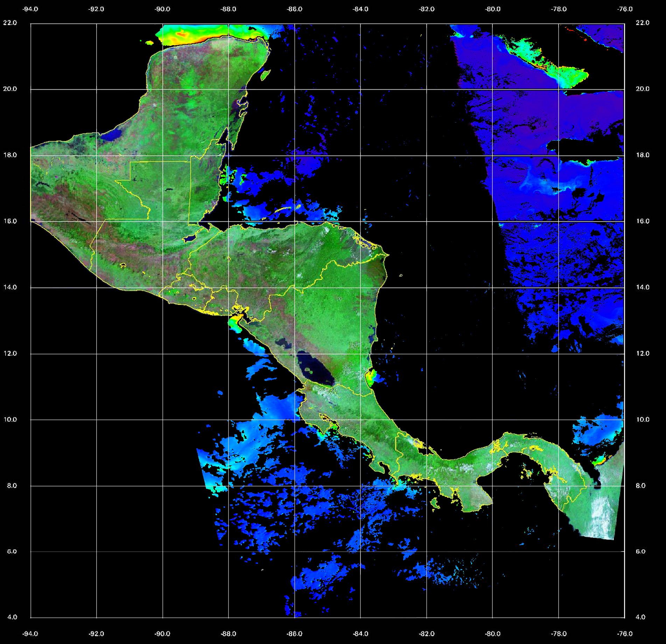Click the top axis label -84.0

point(360,9)
